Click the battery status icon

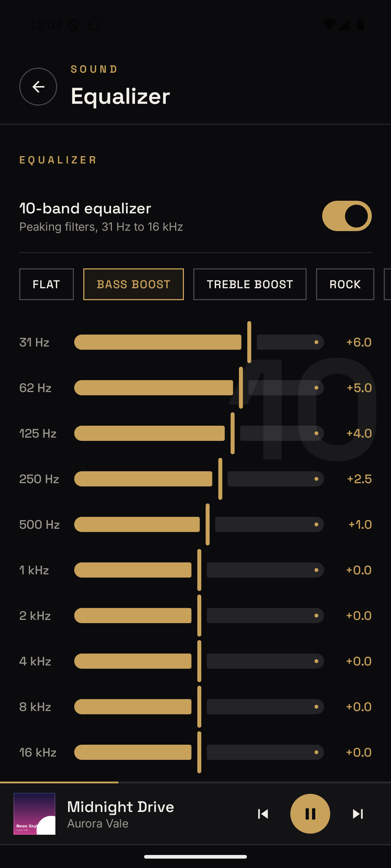pos(360,24)
